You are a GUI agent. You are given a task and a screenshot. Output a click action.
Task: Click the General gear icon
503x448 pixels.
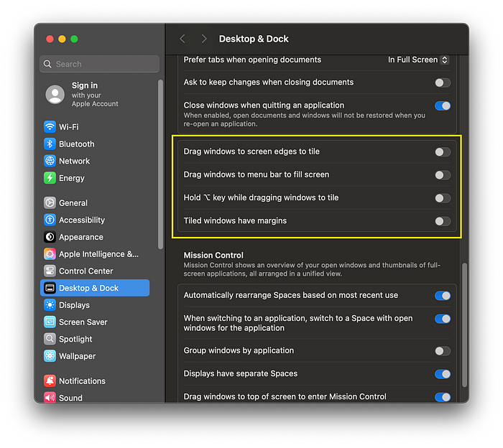pos(50,203)
